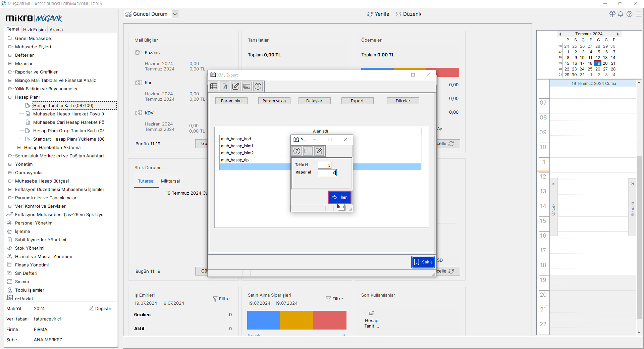Go to next month in calendar
Image resolution: width=644 pixels, height=349 pixels.
(618, 34)
